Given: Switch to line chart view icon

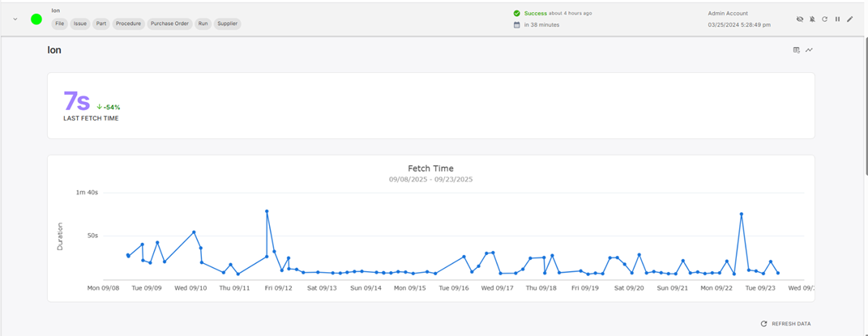Looking at the screenshot, I should click(809, 50).
